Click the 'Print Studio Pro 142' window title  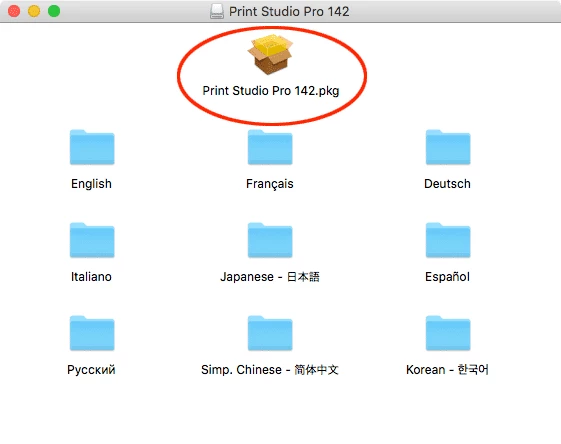point(289,11)
